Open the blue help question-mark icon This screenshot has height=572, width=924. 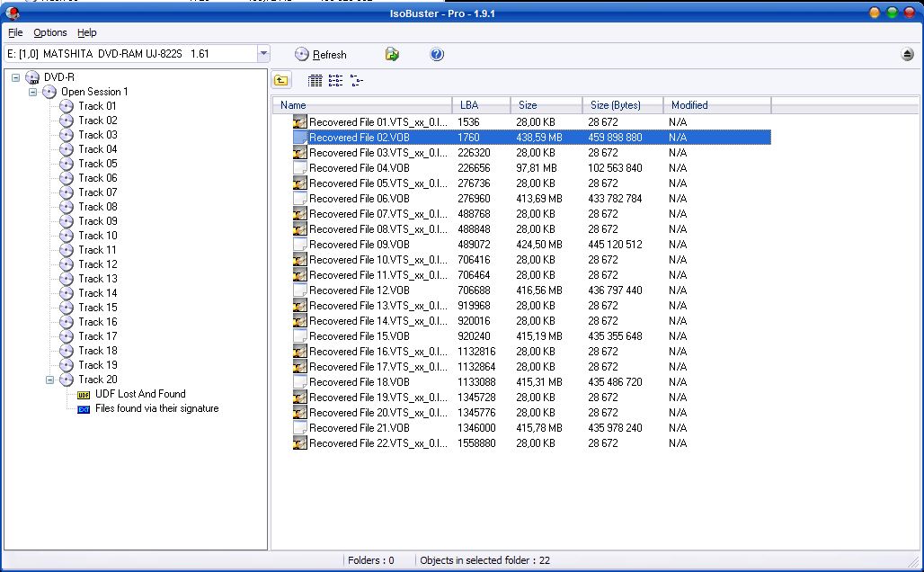[x=437, y=54]
